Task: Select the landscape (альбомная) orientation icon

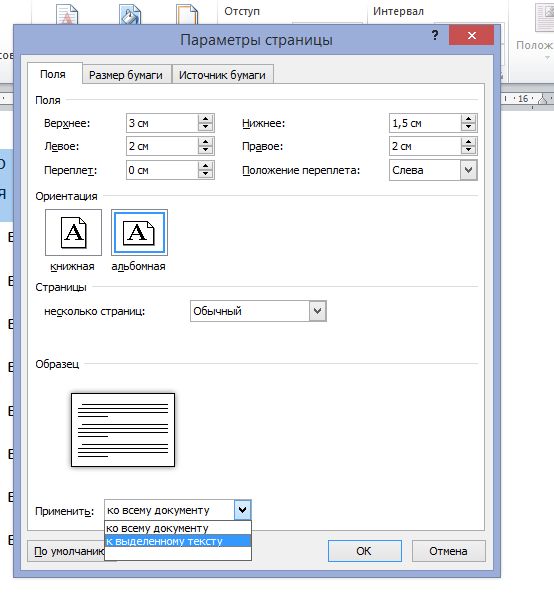Action: tap(139, 232)
